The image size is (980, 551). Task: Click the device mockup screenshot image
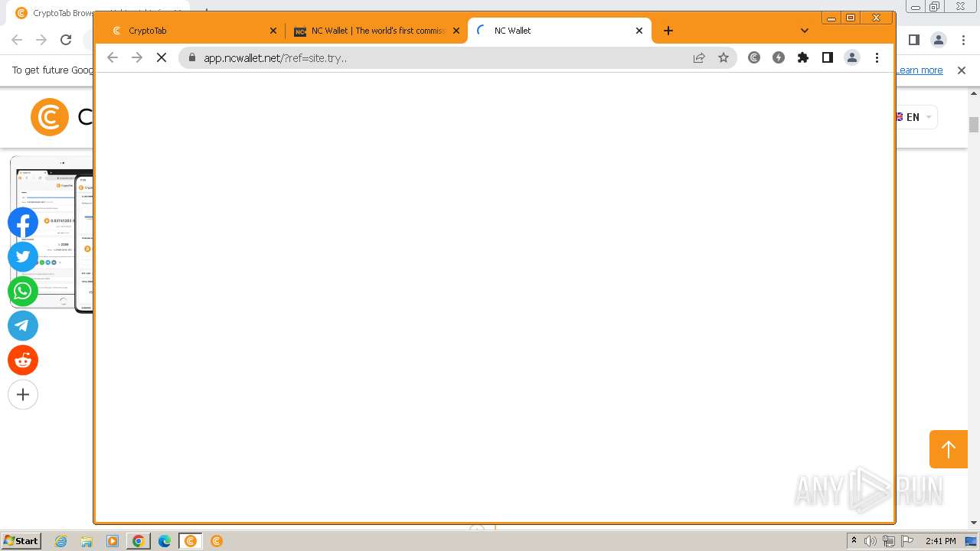52,233
